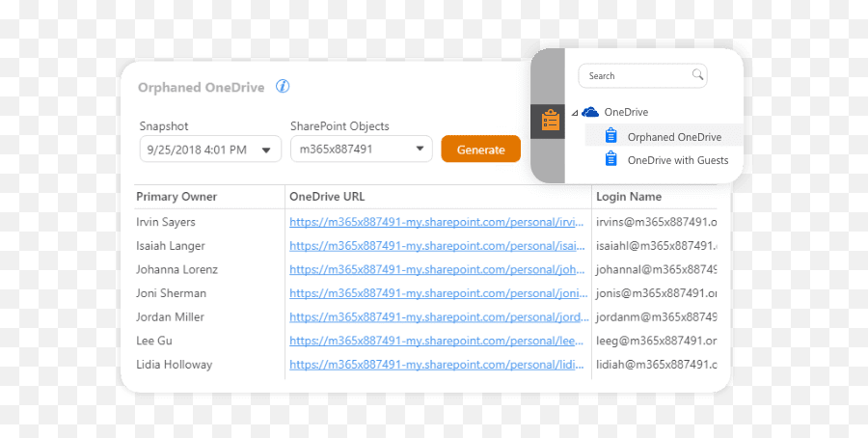Select the Lee Gu owner cell

(154, 342)
